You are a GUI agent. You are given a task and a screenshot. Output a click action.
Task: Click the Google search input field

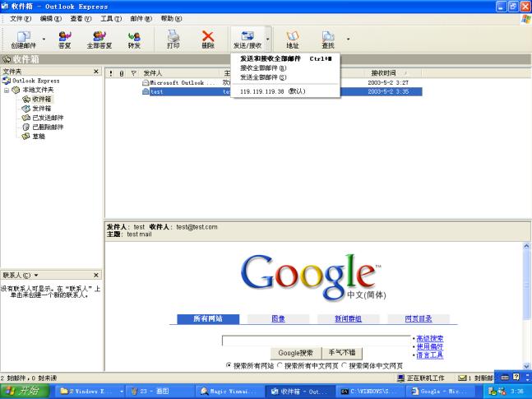(x=317, y=341)
